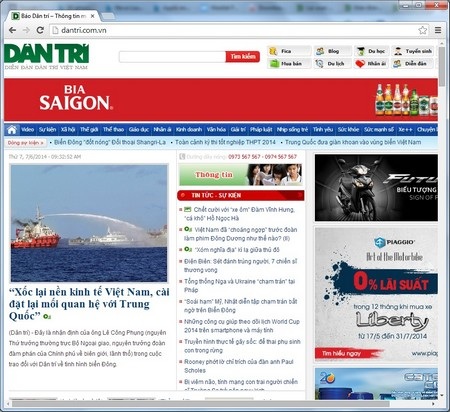Bookmark page with the star icon
This screenshot has height=412, width=450.
point(422,30)
